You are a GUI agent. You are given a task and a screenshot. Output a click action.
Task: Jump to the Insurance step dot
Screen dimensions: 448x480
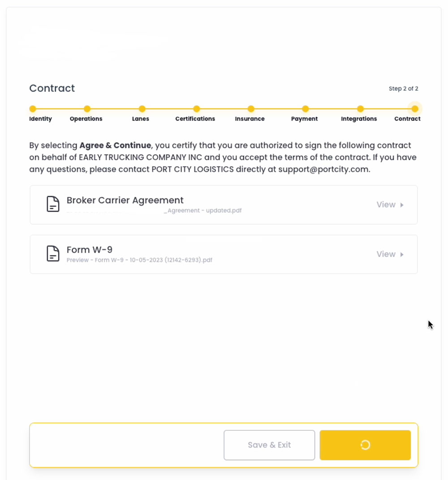click(x=251, y=109)
